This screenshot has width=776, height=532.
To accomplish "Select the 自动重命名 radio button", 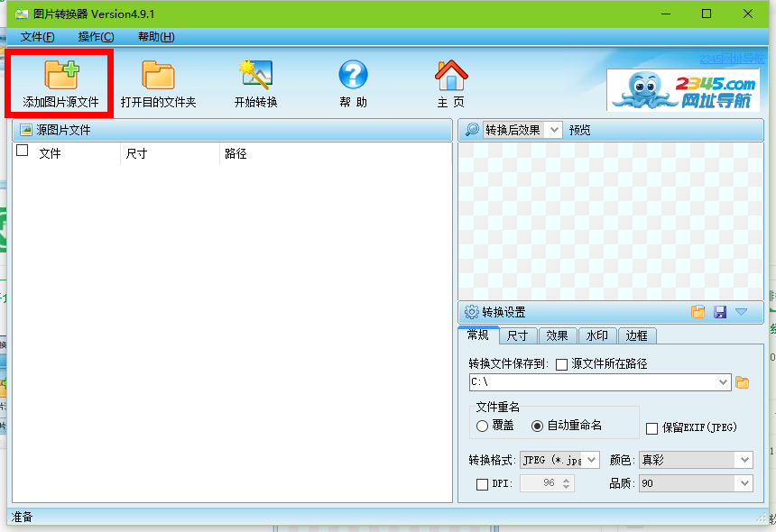I will click(x=537, y=426).
